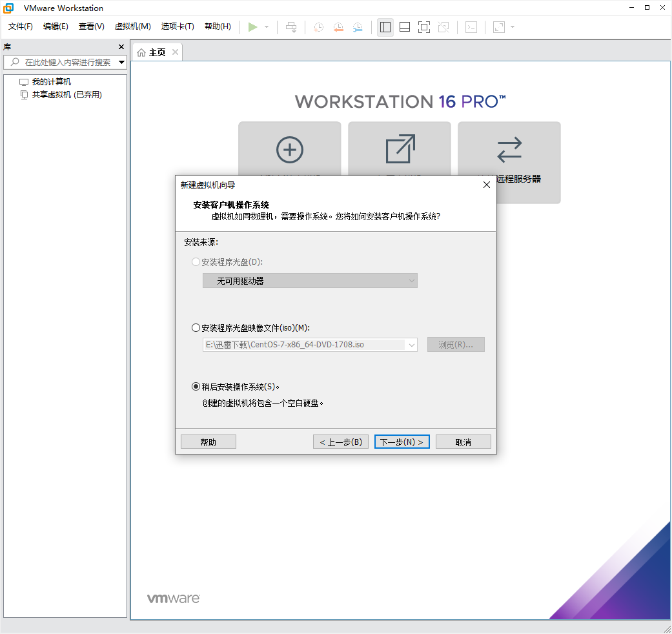
Task: Open the ISO image file dropdown
Action: [x=412, y=344]
